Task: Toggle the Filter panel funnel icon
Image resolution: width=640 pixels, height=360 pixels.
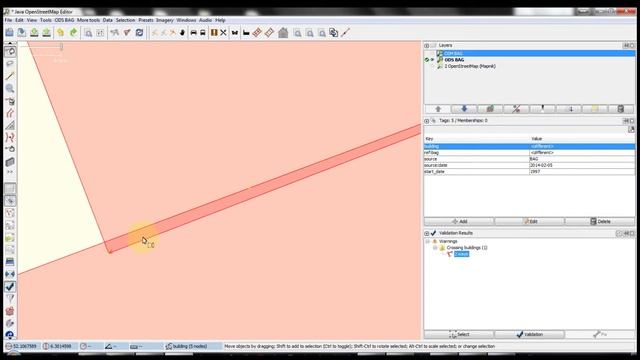Action: [x=10, y=299]
